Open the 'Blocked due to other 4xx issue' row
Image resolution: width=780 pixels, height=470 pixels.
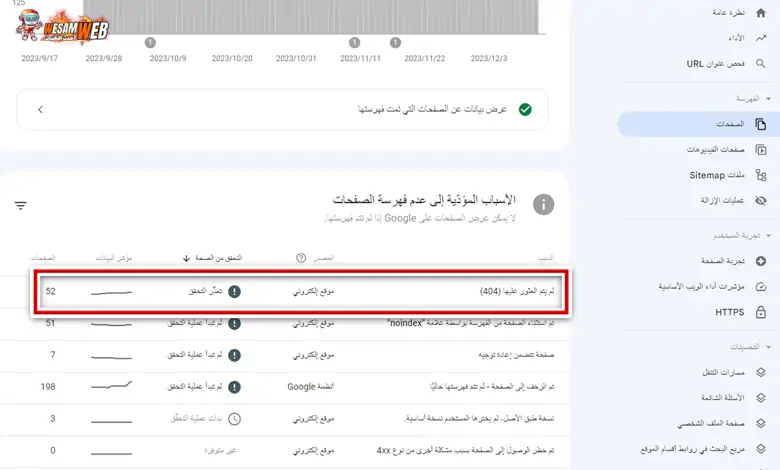pyautogui.click(x=284, y=451)
